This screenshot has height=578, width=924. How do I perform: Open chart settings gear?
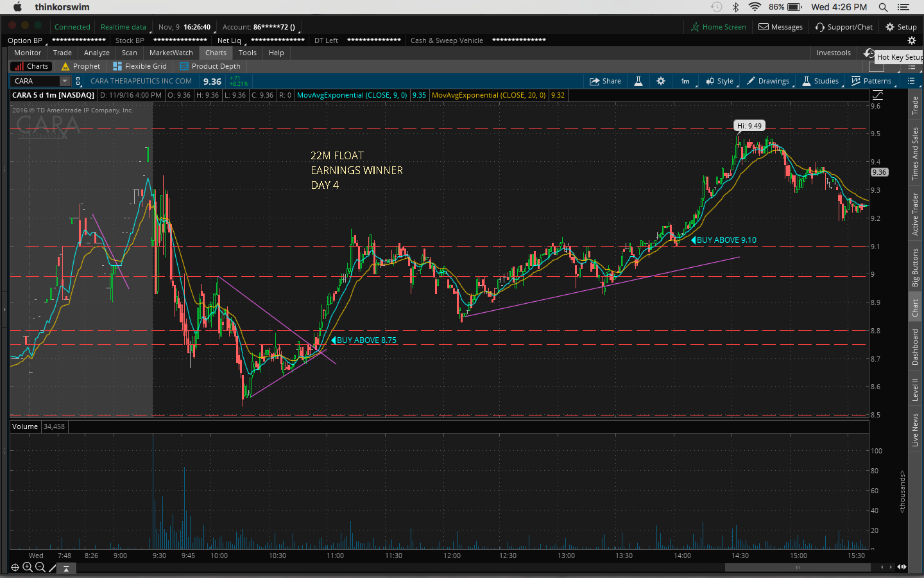tap(661, 81)
